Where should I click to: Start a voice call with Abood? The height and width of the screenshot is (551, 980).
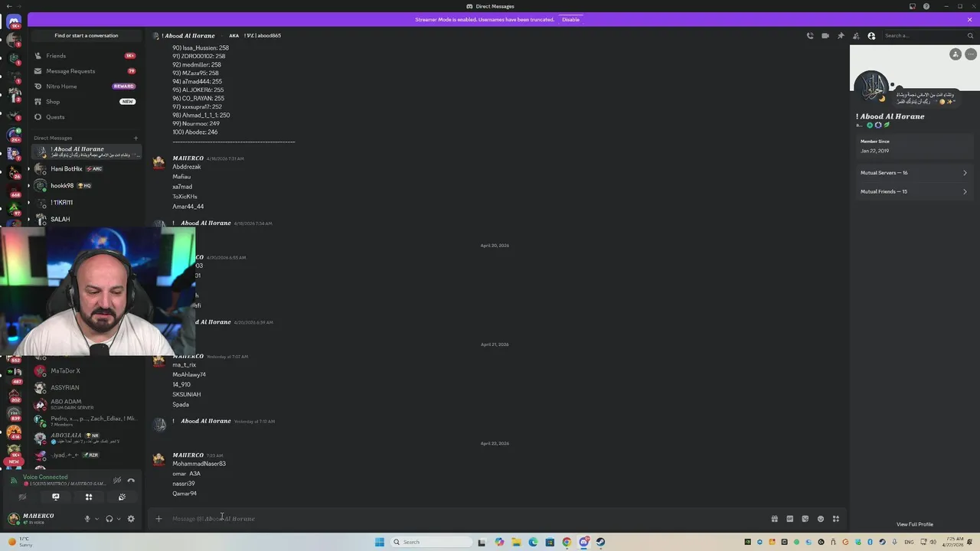(810, 35)
